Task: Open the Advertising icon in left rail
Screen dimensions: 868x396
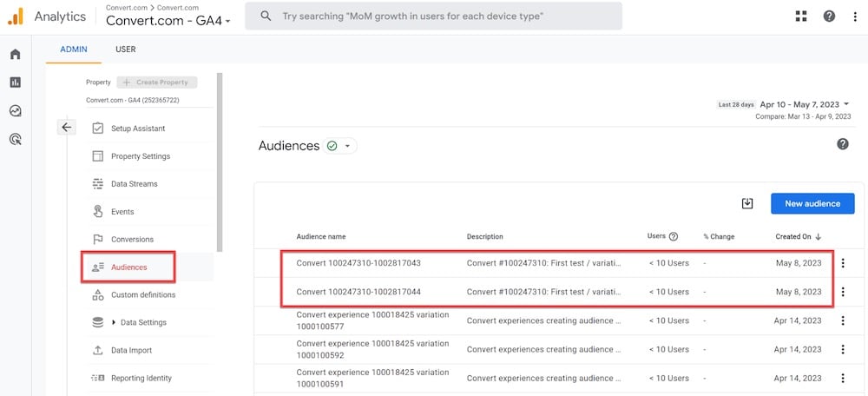Action: point(16,139)
